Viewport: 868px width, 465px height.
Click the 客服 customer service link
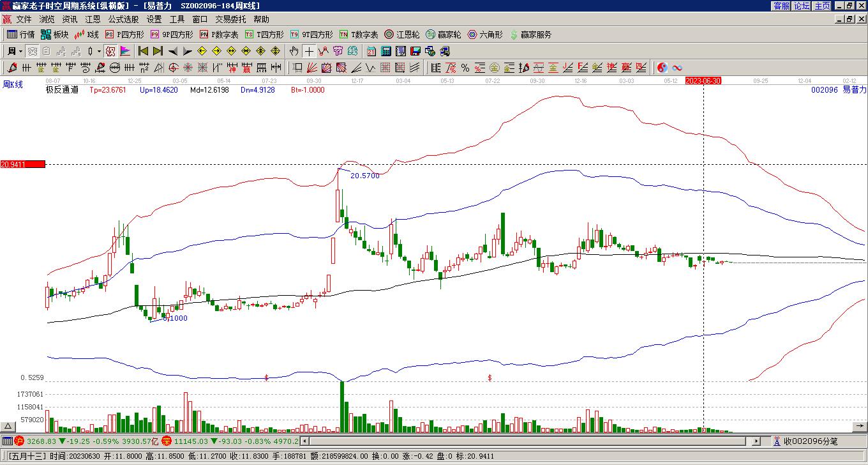tap(781, 6)
